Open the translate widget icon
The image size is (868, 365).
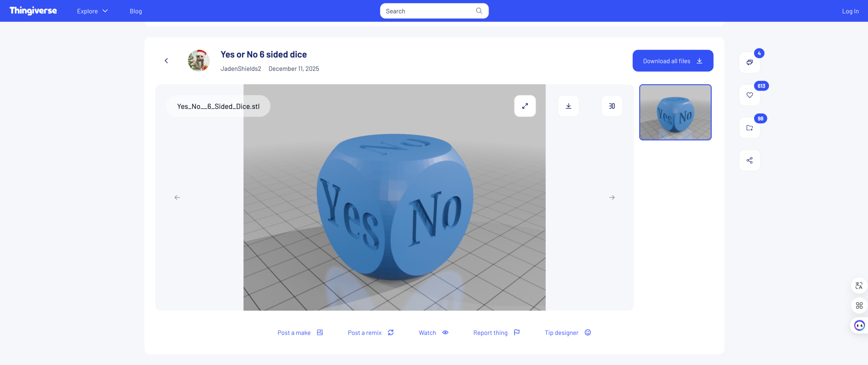[x=859, y=286]
